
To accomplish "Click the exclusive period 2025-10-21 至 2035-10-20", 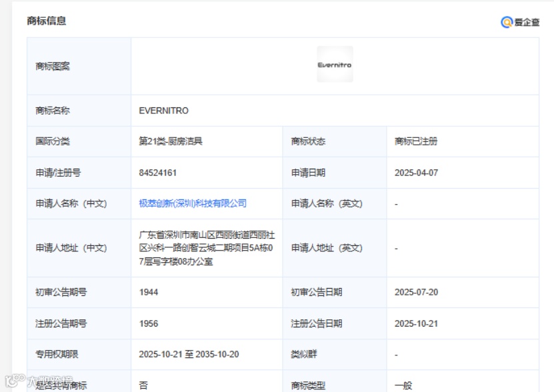I will tap(189, 354).
